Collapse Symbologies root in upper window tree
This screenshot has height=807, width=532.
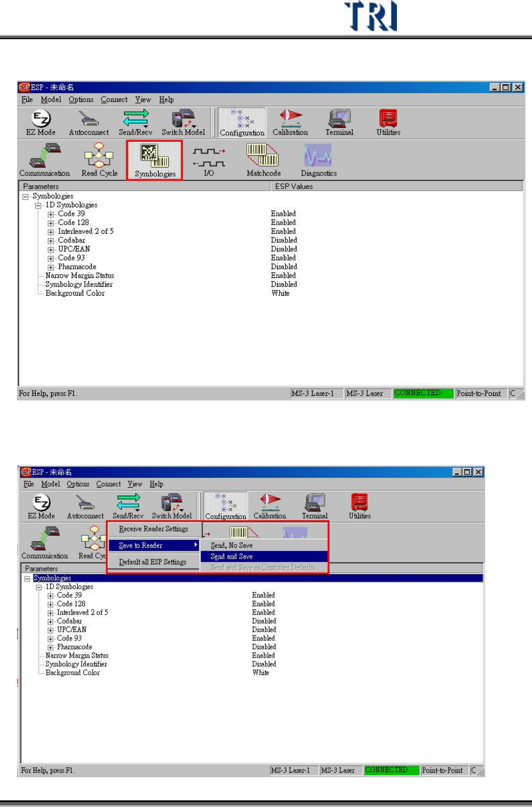tap(25, 197)
